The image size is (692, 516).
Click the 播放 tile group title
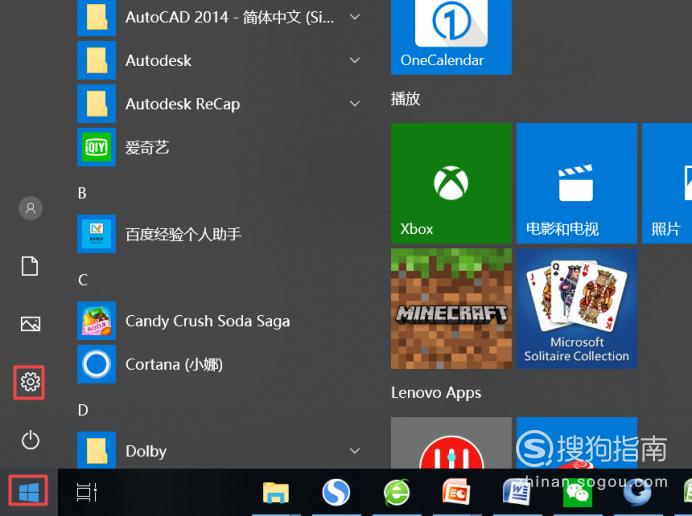[405, 98]
